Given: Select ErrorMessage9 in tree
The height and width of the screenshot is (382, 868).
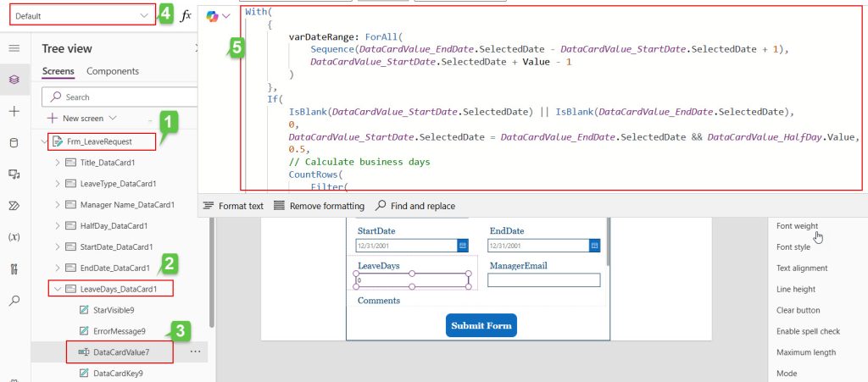Looking at the screenshot, I should pyautogui.click(x=119, y=330).
